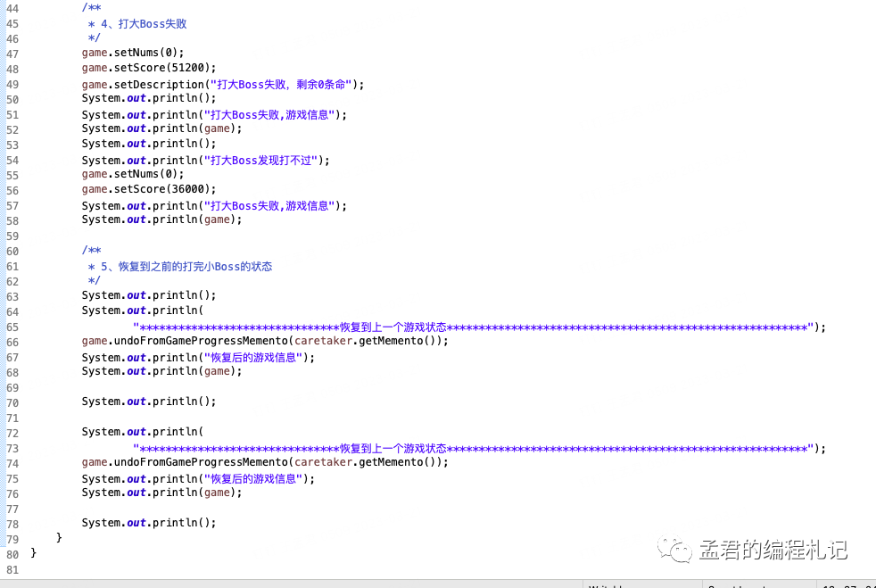Viewport: 876px width, 588px height.
Task: Click the empty println() on line 78
Action: click(149, 523)
